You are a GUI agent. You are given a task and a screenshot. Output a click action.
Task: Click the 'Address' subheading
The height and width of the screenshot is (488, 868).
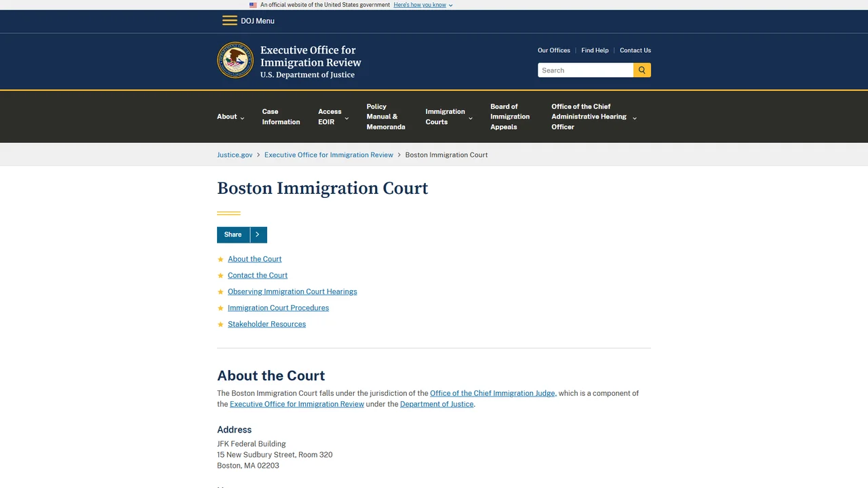(234, 430)
